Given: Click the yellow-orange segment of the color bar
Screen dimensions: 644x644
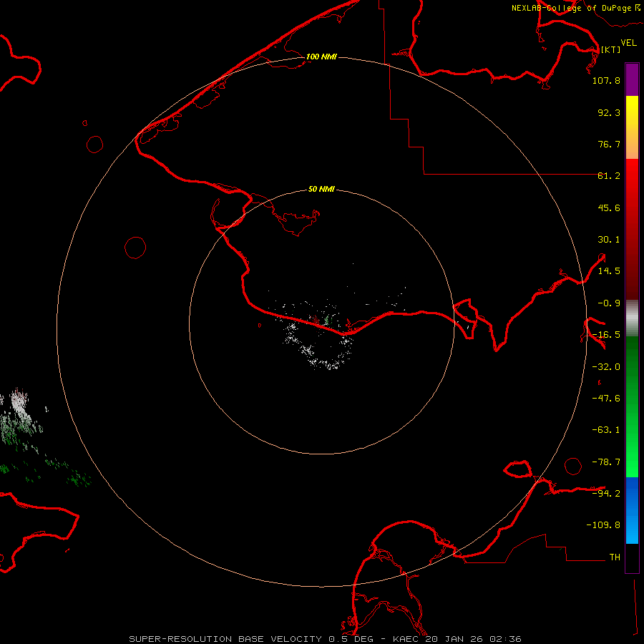Looking at the screenshot, I should (x=632, y=127).
